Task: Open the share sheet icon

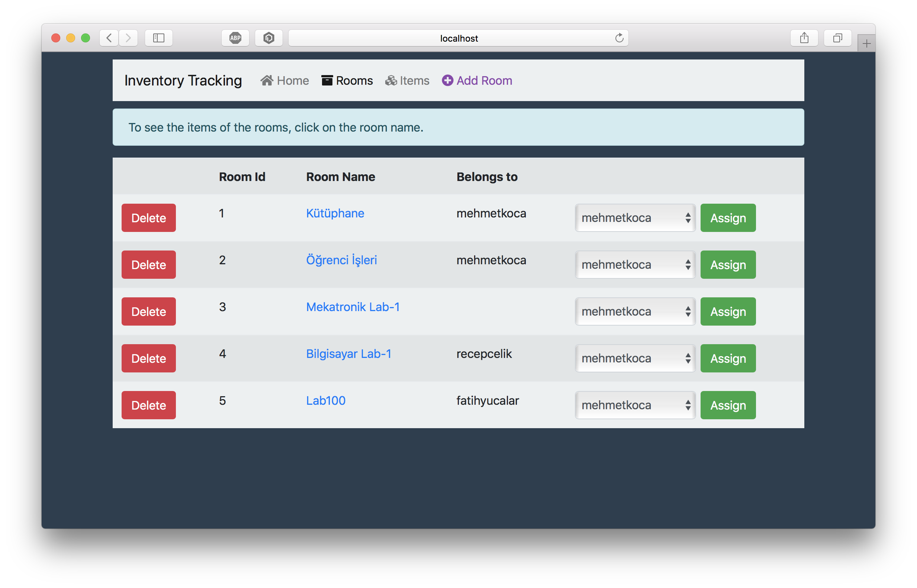Action: coord(804,38)
